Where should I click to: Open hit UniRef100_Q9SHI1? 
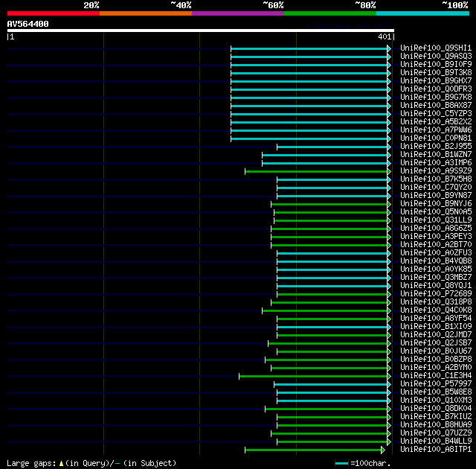436,48
